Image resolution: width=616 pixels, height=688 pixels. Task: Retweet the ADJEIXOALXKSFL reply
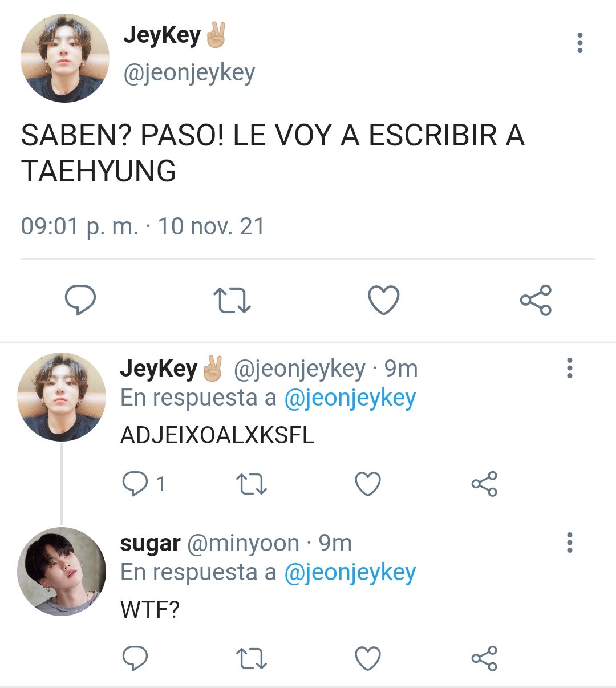[x=252, y=484]
